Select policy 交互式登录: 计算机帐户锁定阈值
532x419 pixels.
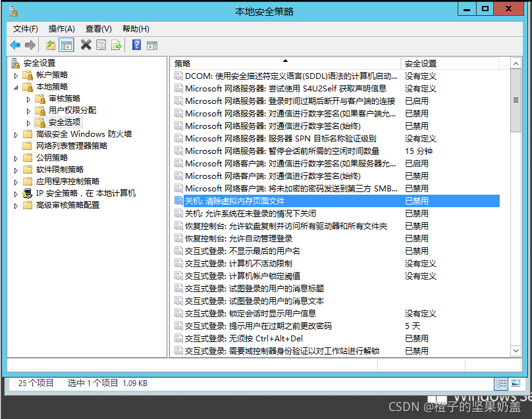tap(242, 276)
